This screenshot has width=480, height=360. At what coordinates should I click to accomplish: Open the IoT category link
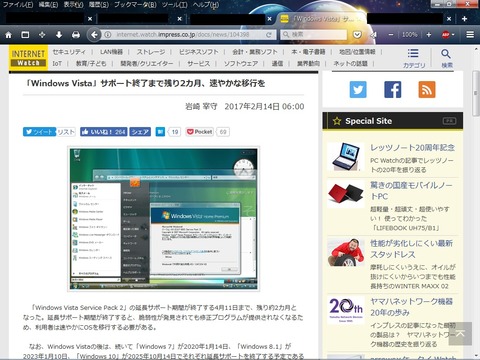pos(57,63)
